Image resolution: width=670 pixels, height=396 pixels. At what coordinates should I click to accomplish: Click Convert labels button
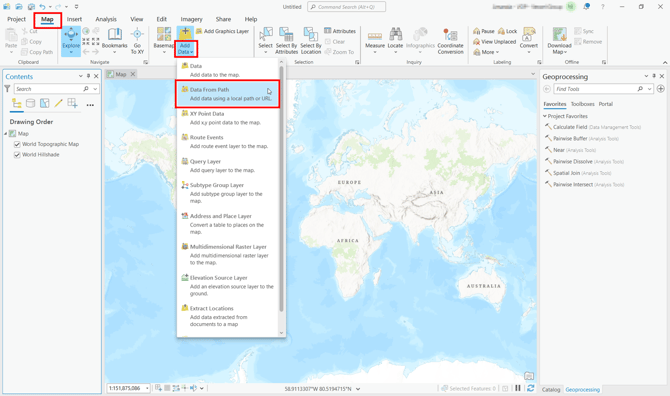point(529,41)
